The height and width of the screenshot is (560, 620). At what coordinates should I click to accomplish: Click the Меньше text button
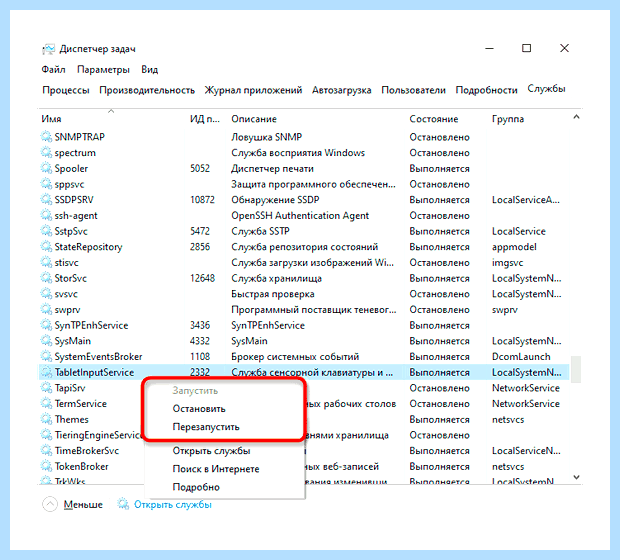pyautogui.click(x=83, y=505)
